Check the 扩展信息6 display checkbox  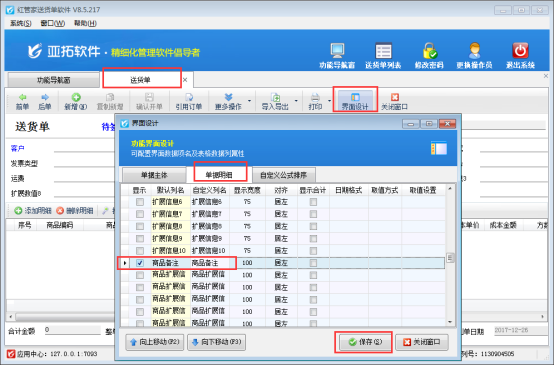pyautogui.click(x=140, y=202)
